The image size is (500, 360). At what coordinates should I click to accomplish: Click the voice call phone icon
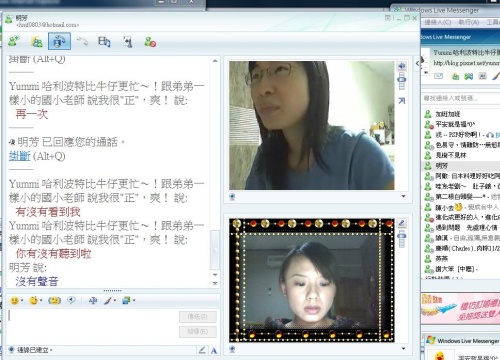[x=82, y=42]
